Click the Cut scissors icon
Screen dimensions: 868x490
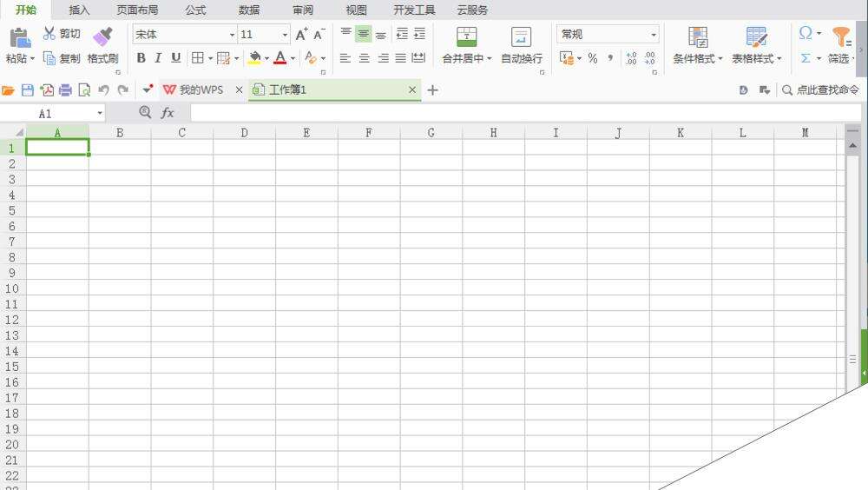coord(49,33)
